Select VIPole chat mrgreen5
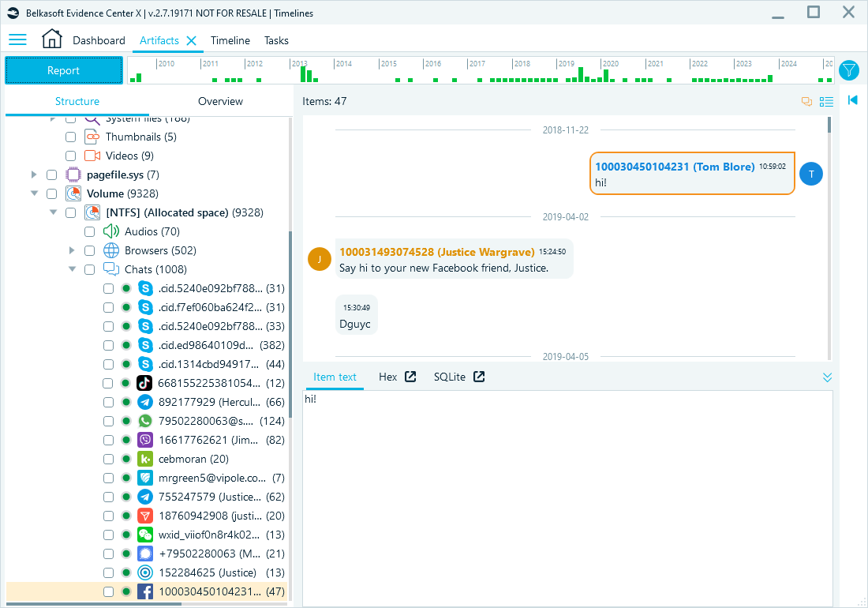The height and width of the screenshot is (608, 868). (x=212, y=478)
